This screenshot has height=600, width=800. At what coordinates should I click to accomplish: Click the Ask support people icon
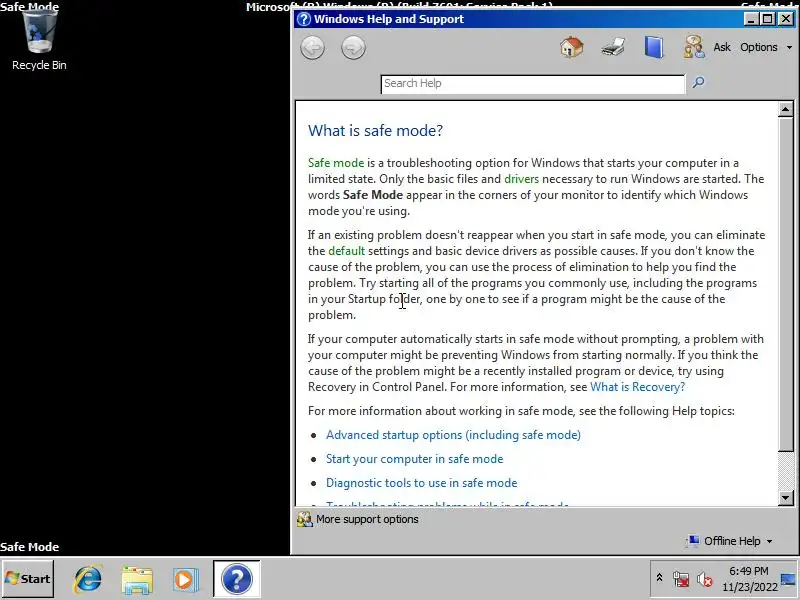tap(694, 47)
